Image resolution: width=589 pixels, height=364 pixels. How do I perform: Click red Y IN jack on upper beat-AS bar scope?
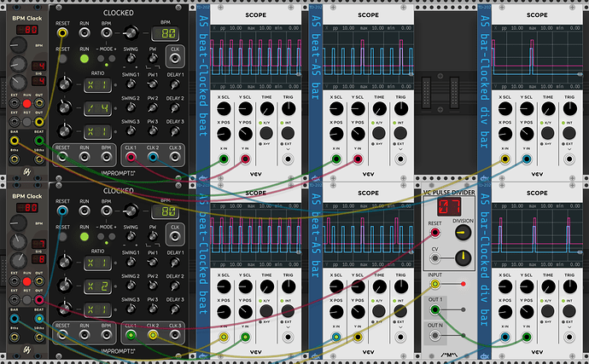[358, 159]
